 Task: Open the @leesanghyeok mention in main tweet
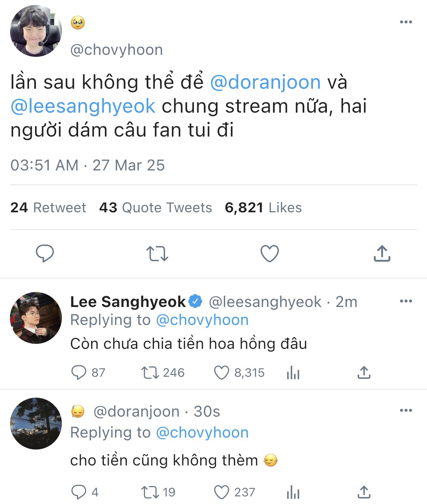[83, 106]
